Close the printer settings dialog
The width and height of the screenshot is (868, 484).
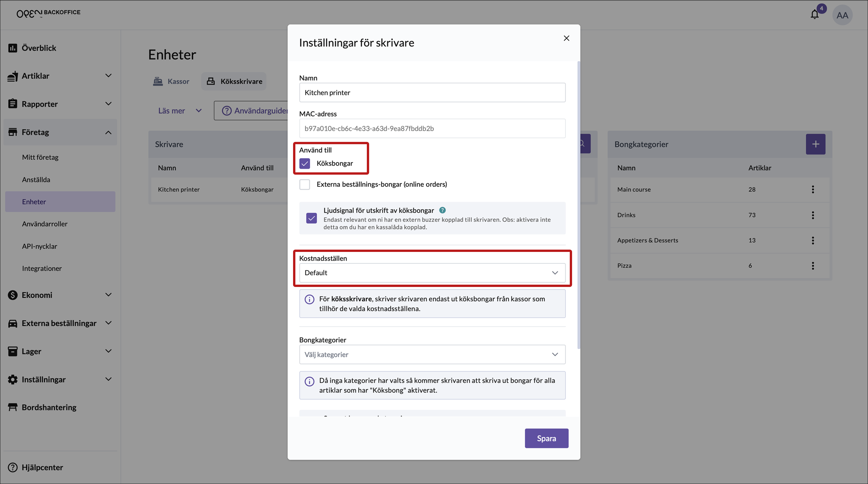(x=566, y=38)
